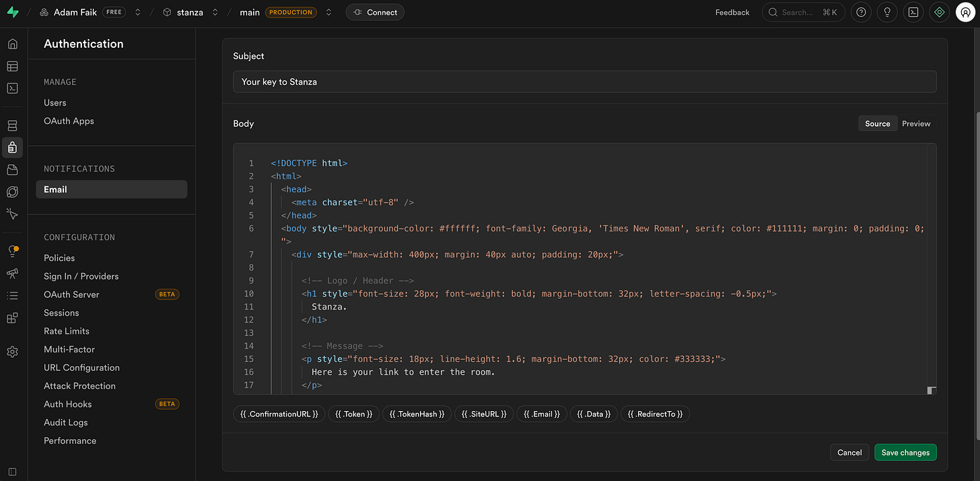Click the Connect button

pos(375,11)
